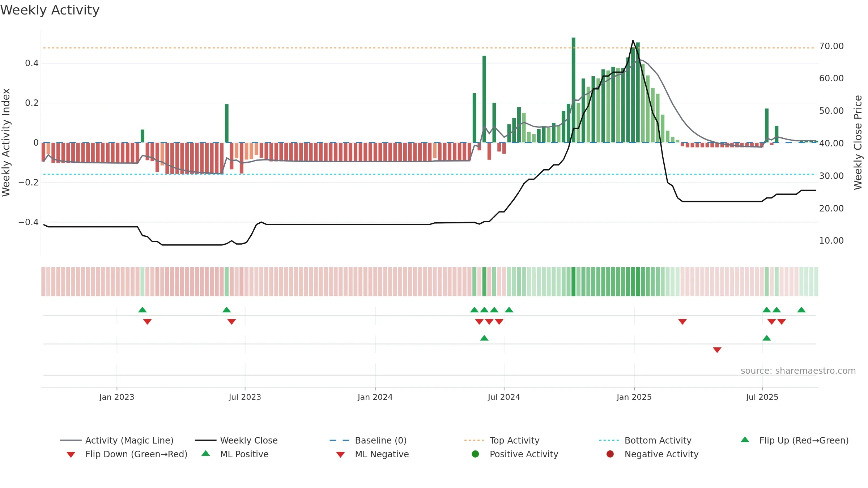Screen dimensions: 868x488
Task: Toggle Flip Up (Red→Green) legend entry
Action: tap(795, 440)
